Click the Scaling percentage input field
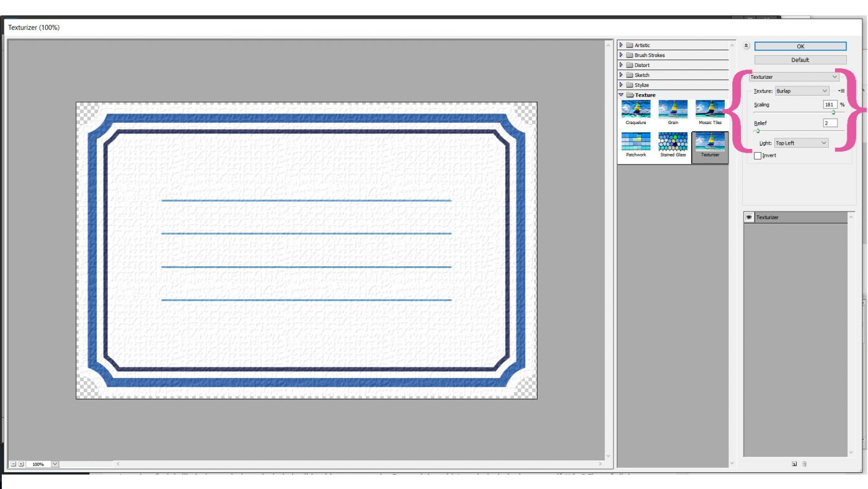Viewport: 868px width, 489px height. coord(830,104)
